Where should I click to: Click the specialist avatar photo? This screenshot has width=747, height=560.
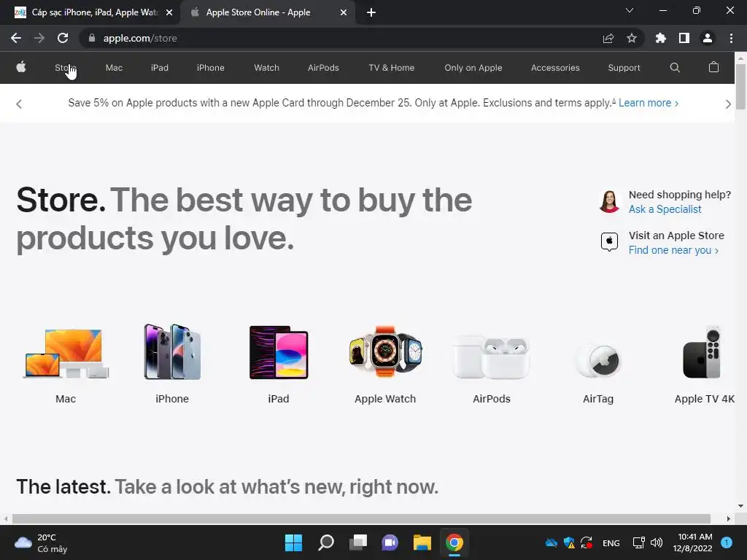click(x=609, y=201)
